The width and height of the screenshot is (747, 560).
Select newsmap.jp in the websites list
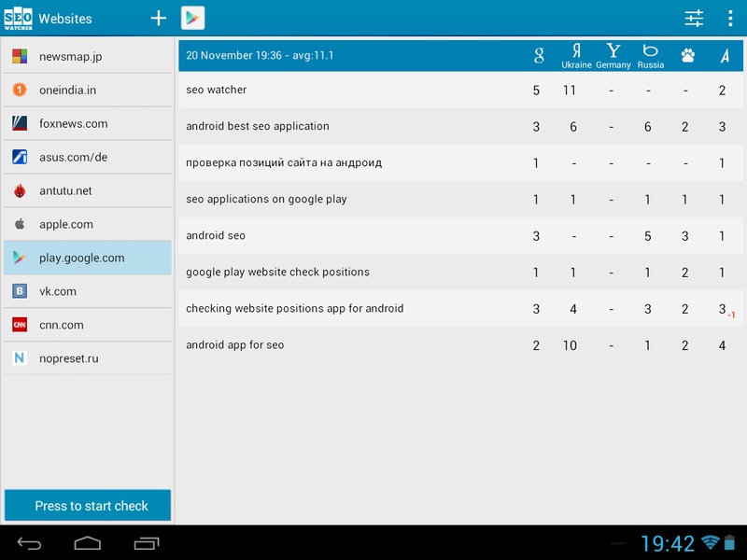88,56
